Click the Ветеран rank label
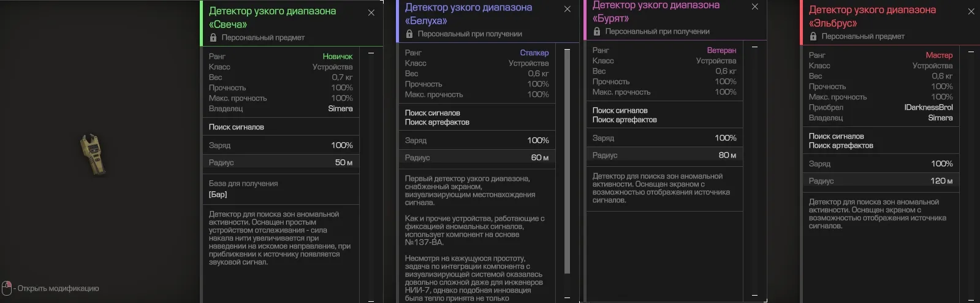This screenshot has height=303, width=980. click(721, 50)
